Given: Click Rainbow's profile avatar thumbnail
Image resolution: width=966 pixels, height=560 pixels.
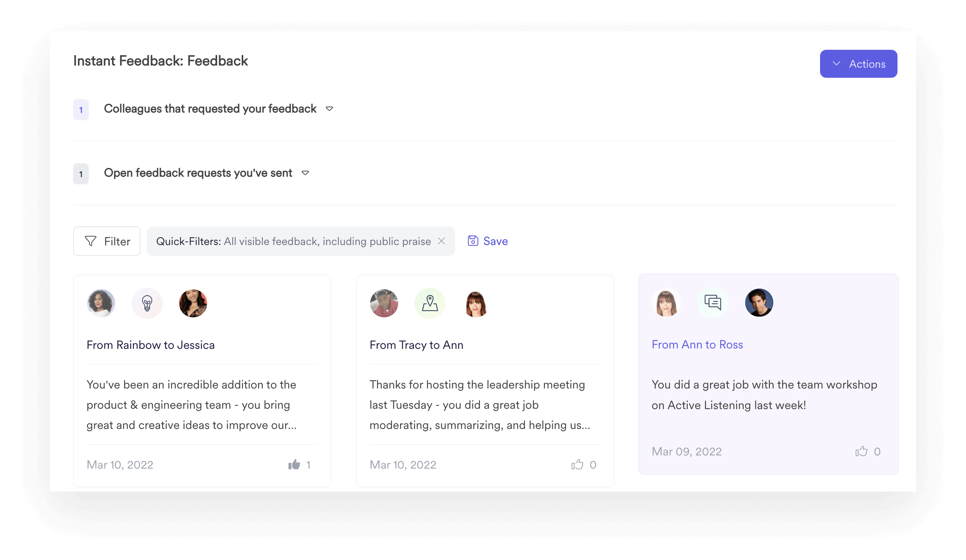Looking at the screenshot, I should tap(101, 303).
